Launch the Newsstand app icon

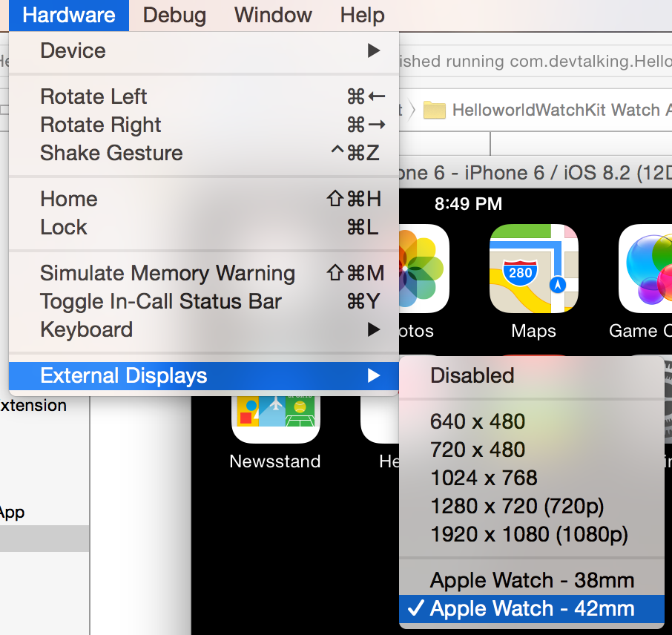(x=276, y=419)
